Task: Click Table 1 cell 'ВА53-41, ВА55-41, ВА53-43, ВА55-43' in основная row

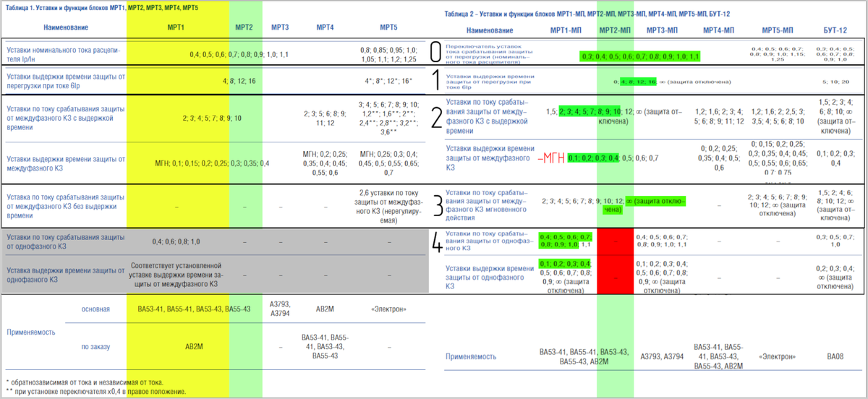Action: 194,309
